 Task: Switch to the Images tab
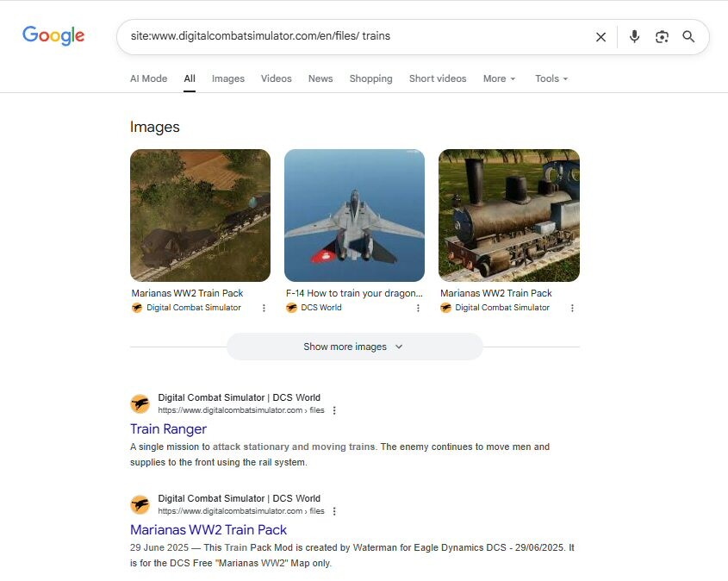(228, 78)
